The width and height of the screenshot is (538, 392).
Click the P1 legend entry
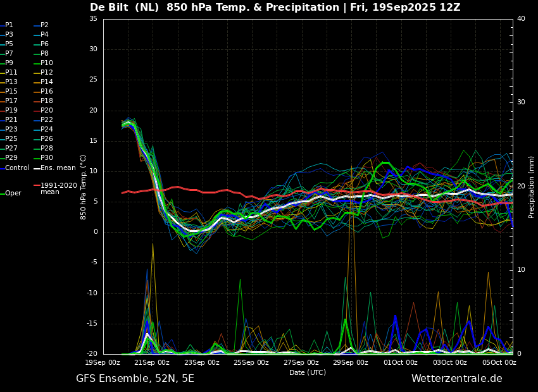(x=6, y=25)
